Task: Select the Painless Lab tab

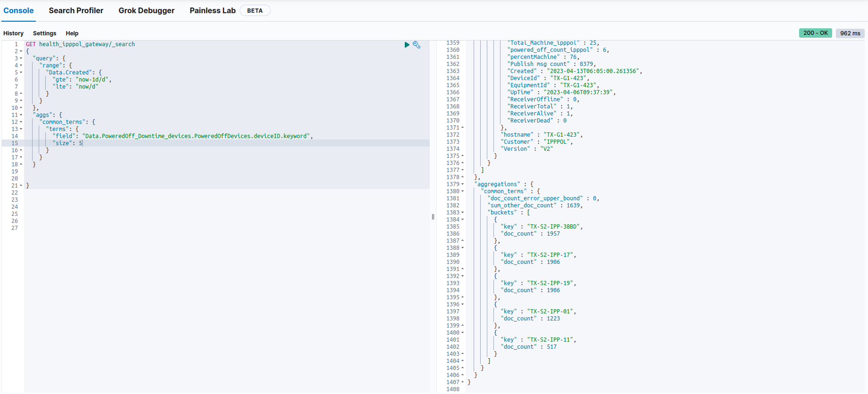Action: click(212, 10)
